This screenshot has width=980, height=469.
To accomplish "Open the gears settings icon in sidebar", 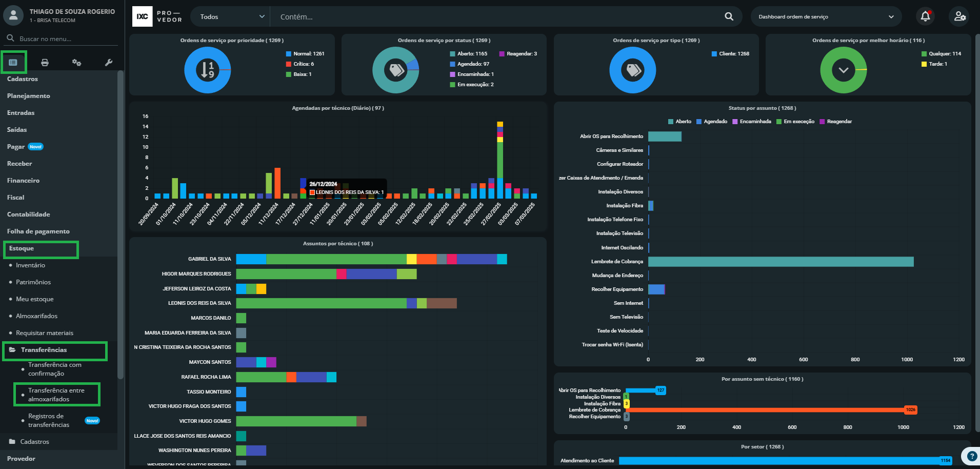I will 76,63.
